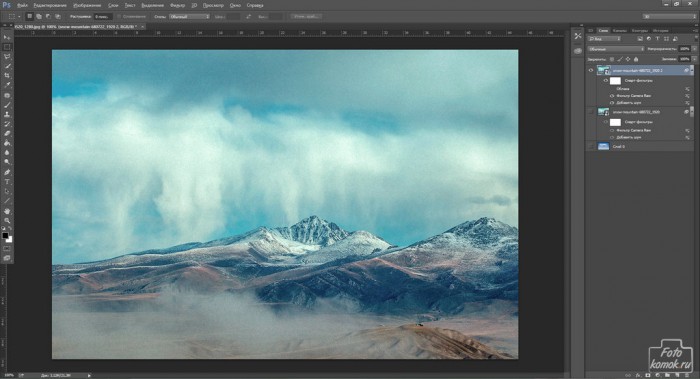Viewport: 700px width, 379px height.
Task: Select the Paint Bucket tool
Action: click(x=7, y=143)
